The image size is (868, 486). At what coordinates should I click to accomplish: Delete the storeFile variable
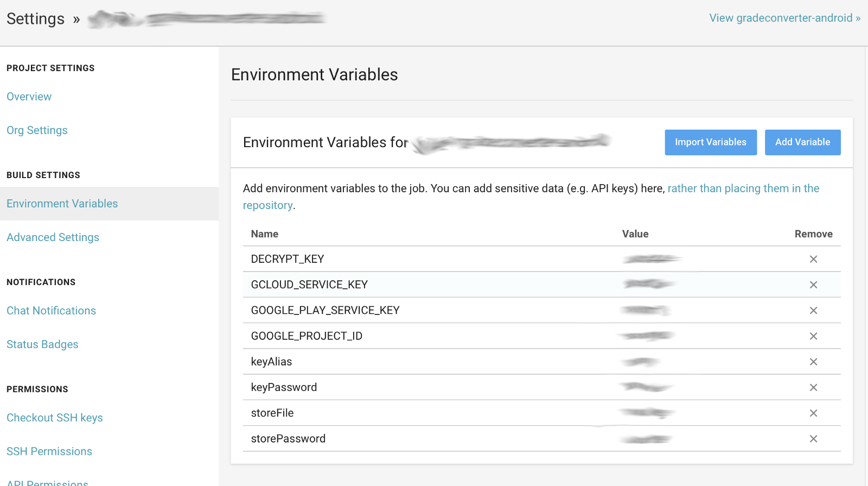[813, 413]
